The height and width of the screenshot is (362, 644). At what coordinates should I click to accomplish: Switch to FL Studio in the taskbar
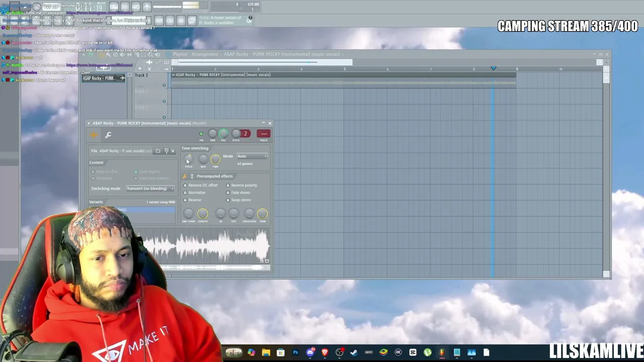[442, 352]
